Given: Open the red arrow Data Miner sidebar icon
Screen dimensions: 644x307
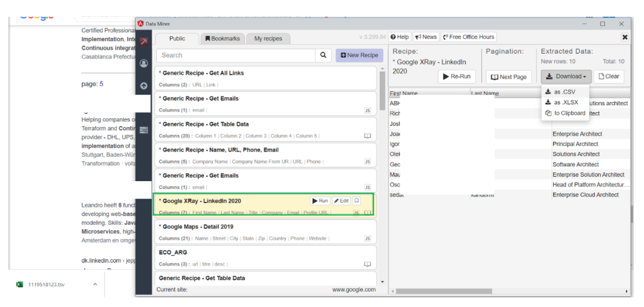Looking at the screenshot, I should 144,42.
